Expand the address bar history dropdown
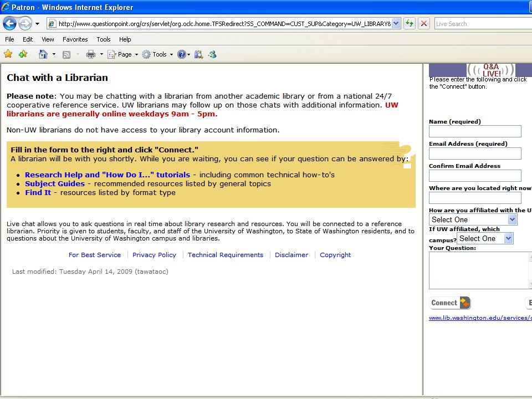Viewport: 532px width, 399px height. pos(396,24)
